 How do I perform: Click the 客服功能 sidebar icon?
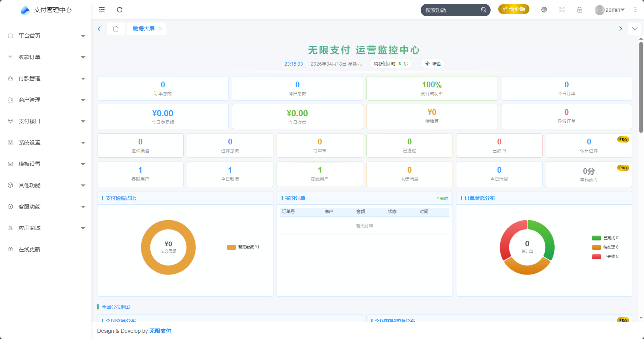pyautogui.click(x=10, y=207)
